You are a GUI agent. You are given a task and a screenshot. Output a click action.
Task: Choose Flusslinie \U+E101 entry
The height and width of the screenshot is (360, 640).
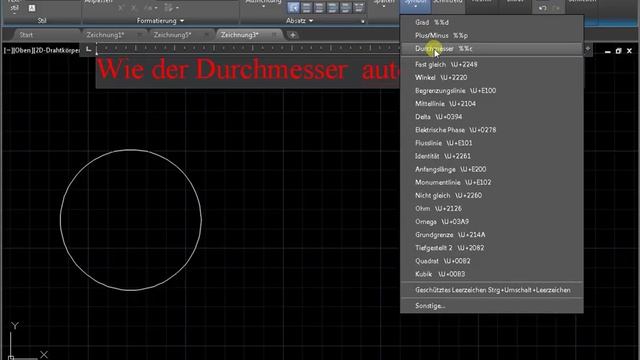491,143
